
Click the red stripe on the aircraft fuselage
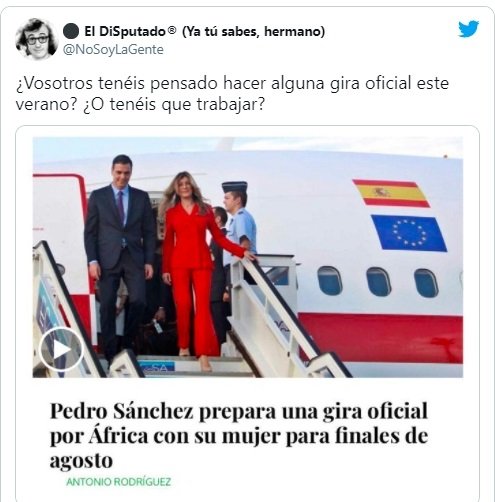tap(380, 337)
